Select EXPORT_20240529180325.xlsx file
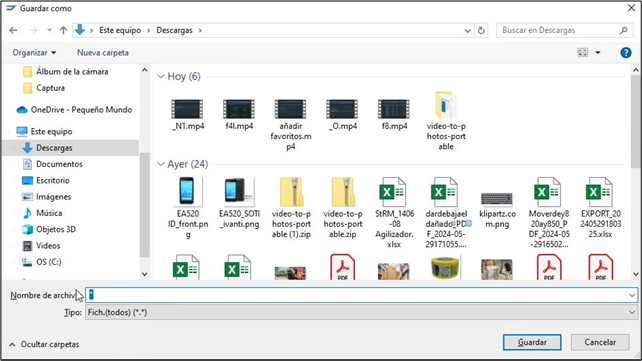 tap(600, 208)
